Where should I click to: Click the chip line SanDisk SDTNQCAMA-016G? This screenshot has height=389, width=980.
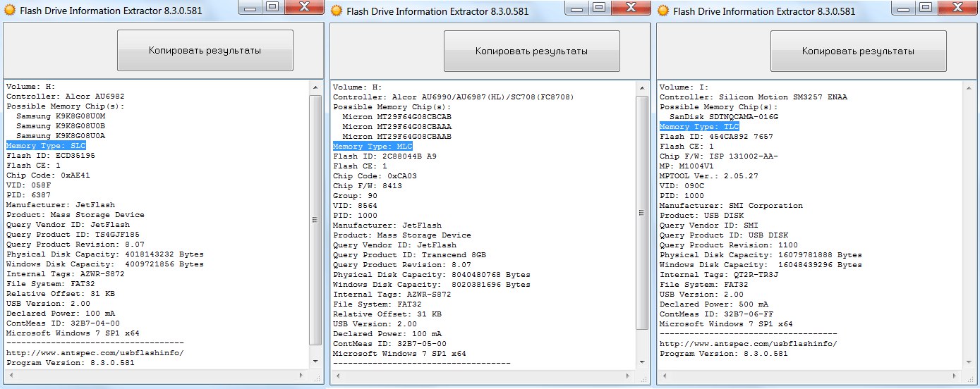pyautogui.click(x=724, y=116)
